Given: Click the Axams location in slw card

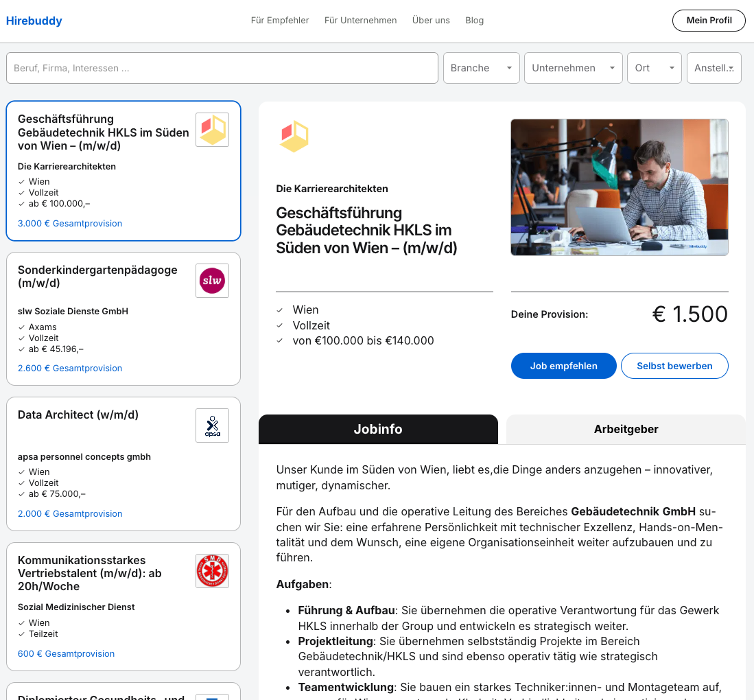Looking at the screenshot, I should (x=43, y=327).
